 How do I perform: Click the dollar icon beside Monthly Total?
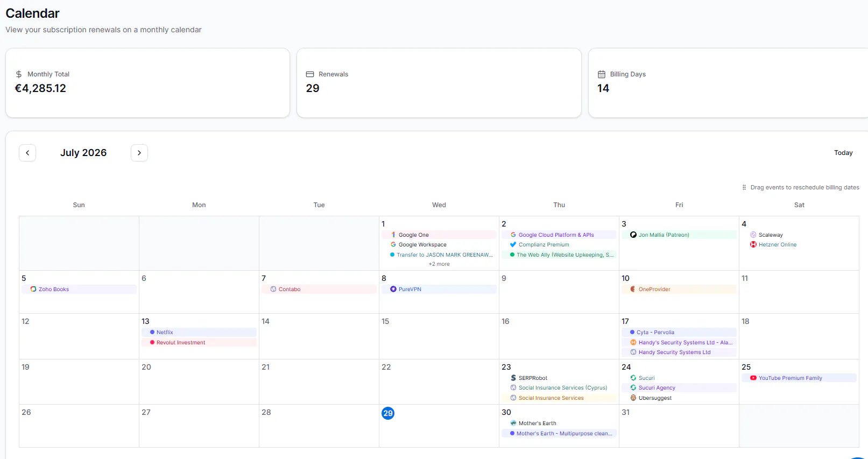(19, 74)
